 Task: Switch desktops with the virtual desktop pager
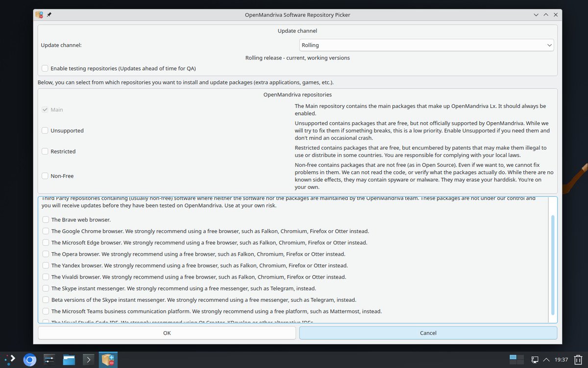(516, 360)
